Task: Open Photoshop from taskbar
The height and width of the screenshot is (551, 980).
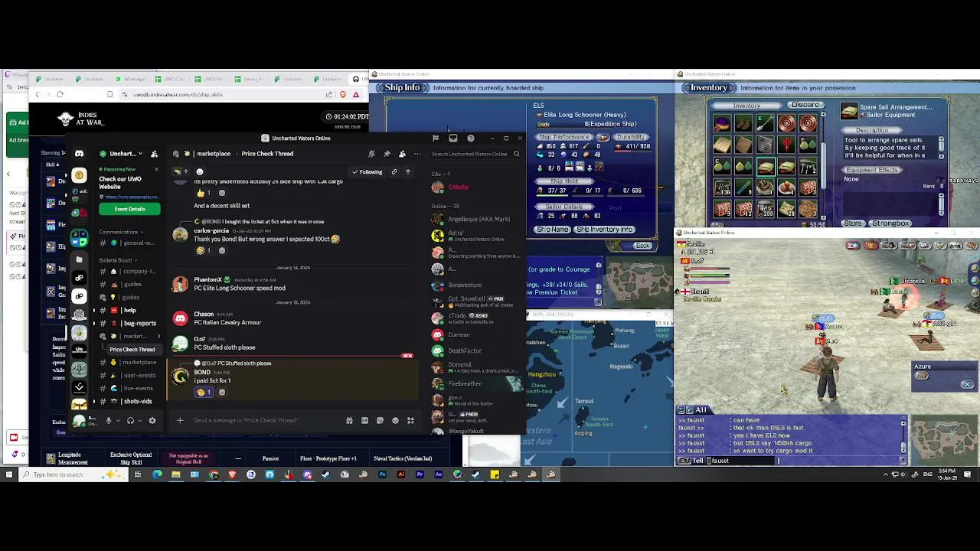Action: click(x=382, y=474)
